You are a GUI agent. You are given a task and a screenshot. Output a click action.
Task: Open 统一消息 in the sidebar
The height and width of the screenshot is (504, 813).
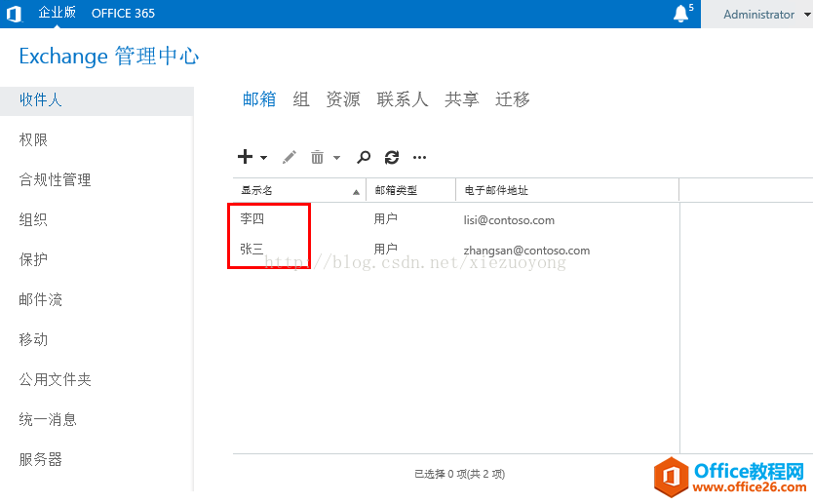(x=48, y=419)
